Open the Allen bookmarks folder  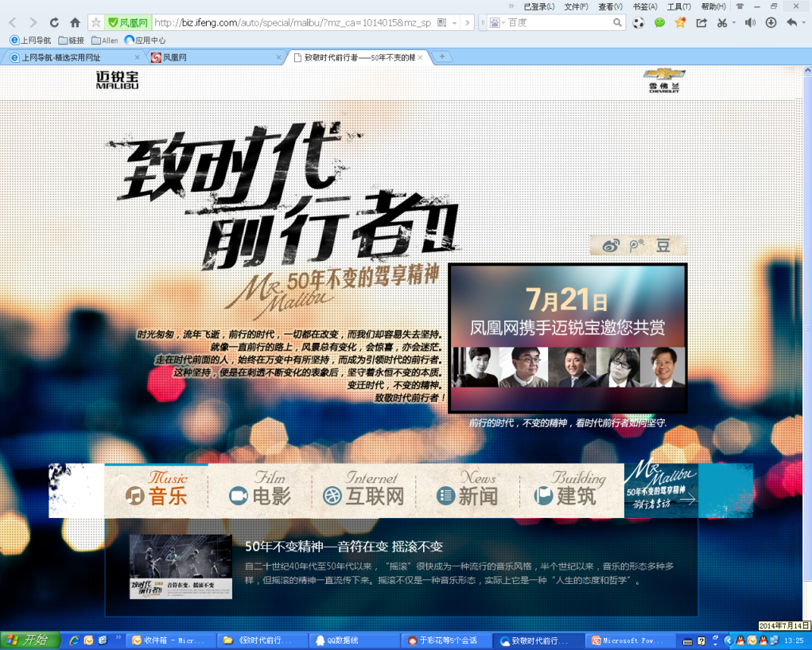105,41
